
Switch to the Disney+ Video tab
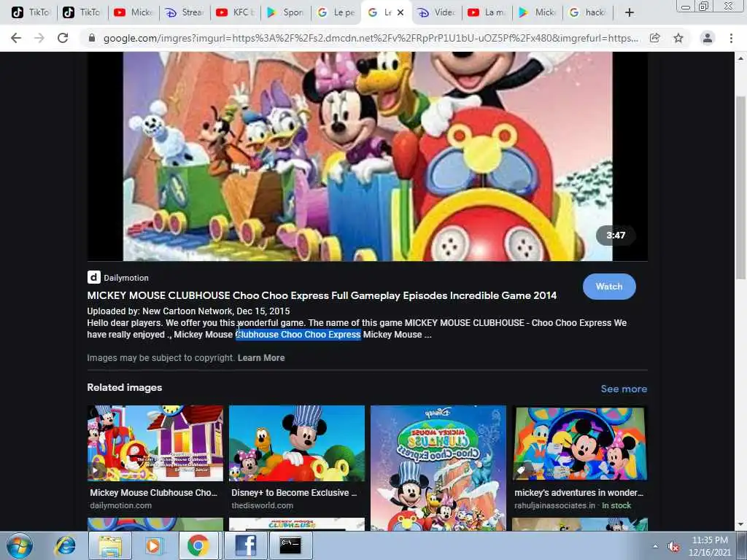tap(437, 12)
